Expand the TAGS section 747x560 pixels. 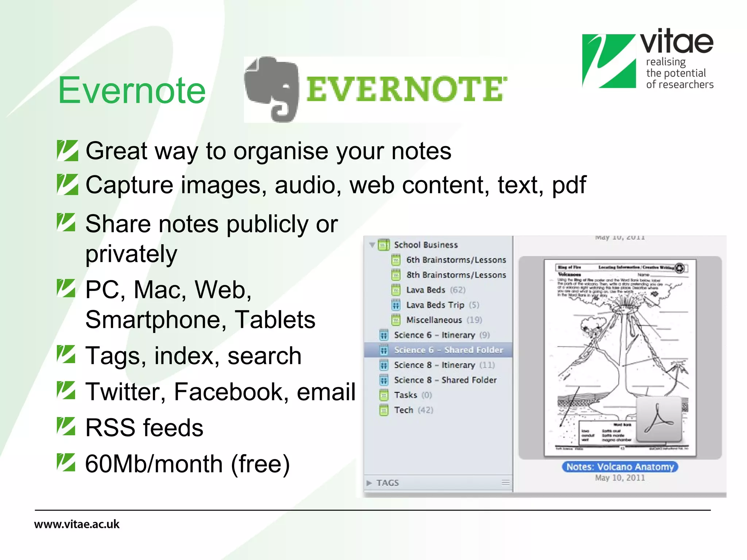(369, 483)
